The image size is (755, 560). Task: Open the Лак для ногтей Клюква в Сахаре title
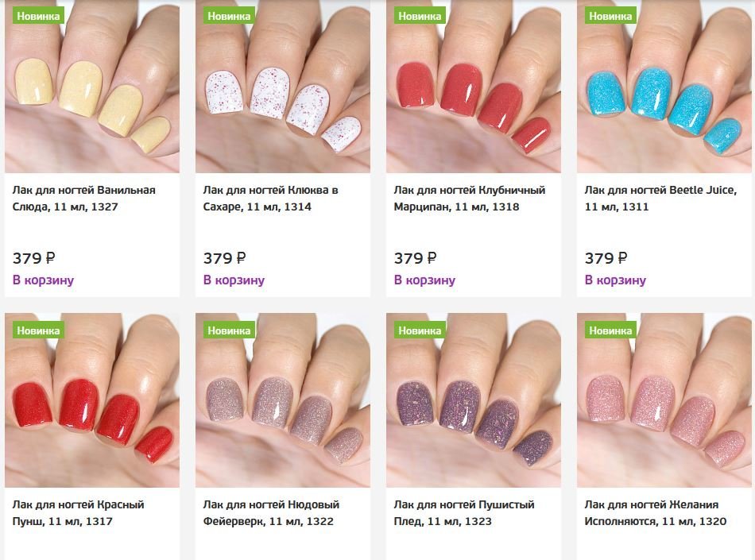pos(270,199)
